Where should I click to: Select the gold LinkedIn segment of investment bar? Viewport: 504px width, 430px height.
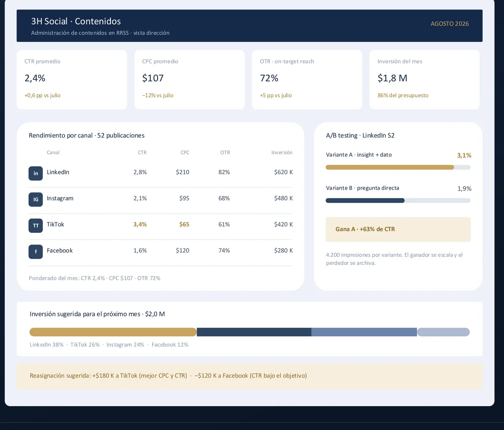pos(113,332)
